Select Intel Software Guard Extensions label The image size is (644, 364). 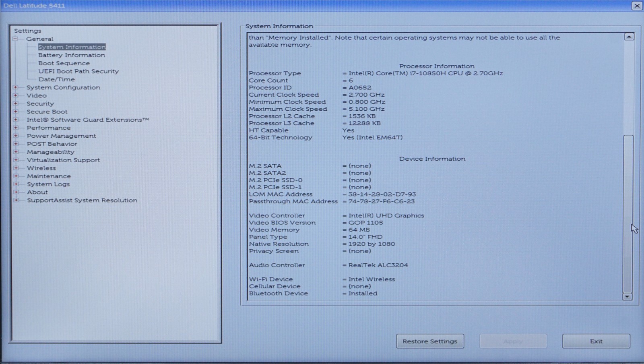point(88,120)
